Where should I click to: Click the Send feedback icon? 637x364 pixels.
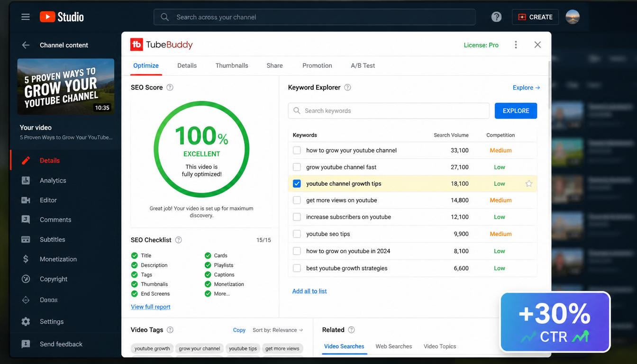[26, 344]
